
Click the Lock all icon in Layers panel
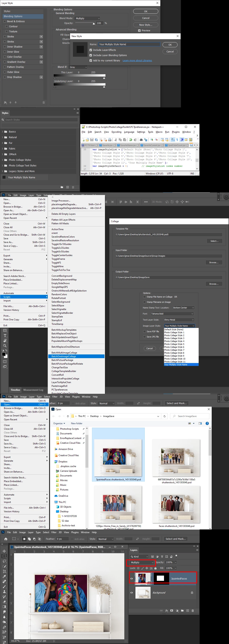pos(155,568)
